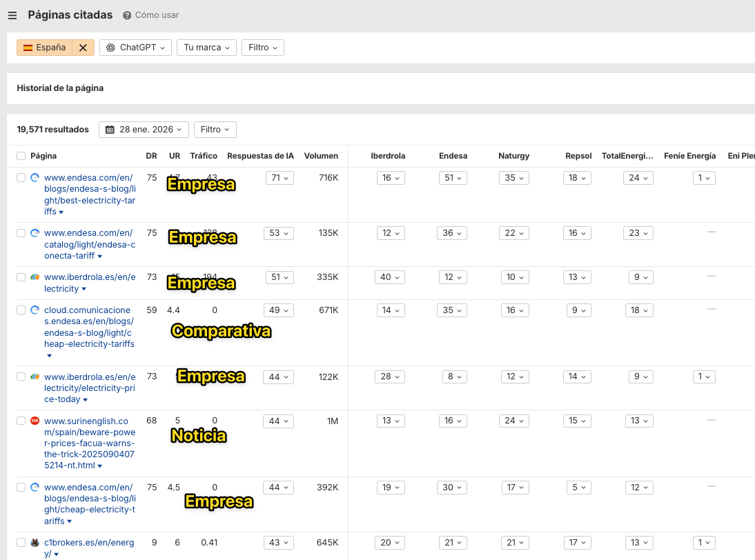Click the Sur in English favicon
The image size is (755, 560).
tap(35, 421)
